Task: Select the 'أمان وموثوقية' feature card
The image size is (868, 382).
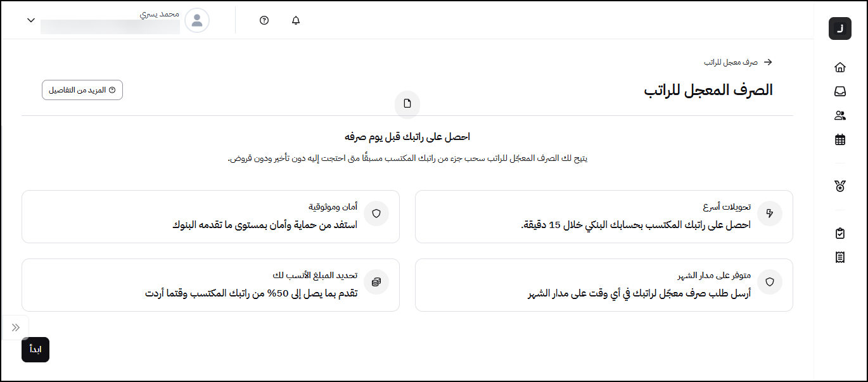Action: [x=210, y=217]
